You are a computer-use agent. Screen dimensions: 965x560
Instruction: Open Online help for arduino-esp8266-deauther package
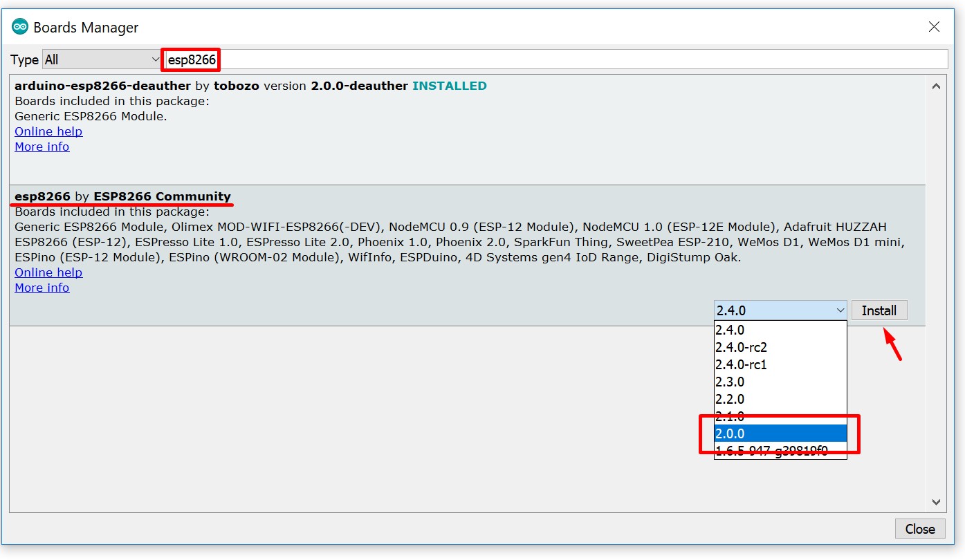click(48, 131)
